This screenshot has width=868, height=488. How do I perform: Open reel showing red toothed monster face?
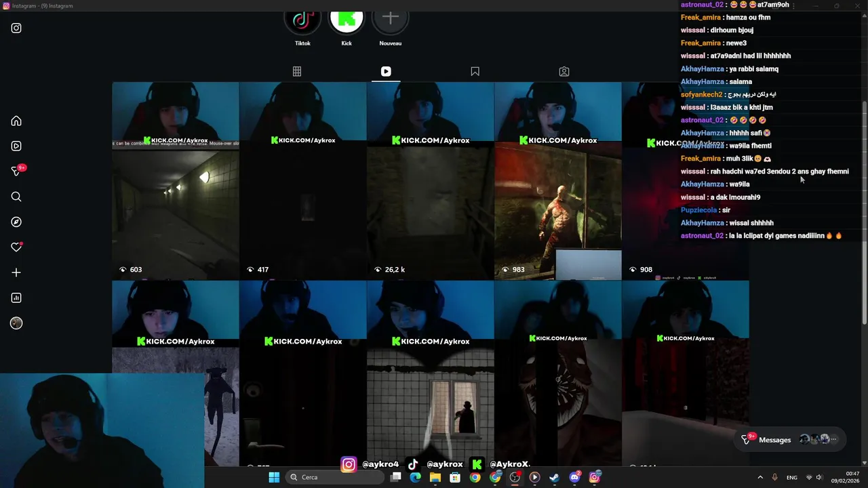(x=557, y=373)
